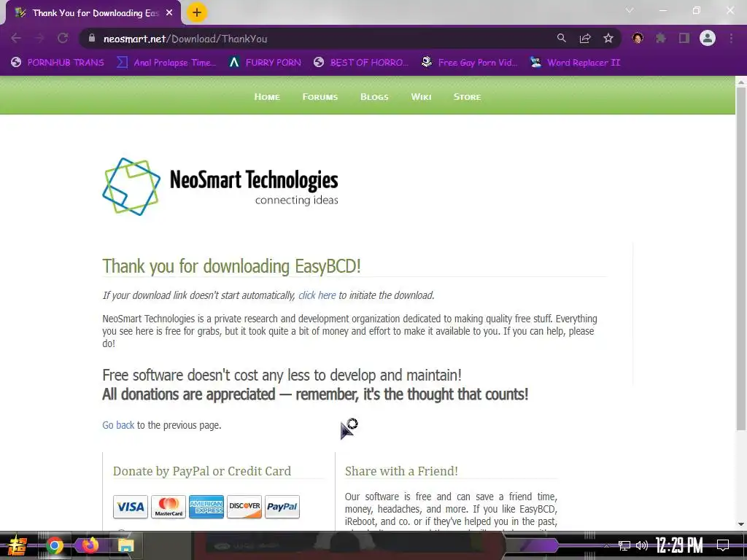The height and width of the screenshot is (560, 747).
Task: Reload the page with refresh icon
Action: (63, 38)
